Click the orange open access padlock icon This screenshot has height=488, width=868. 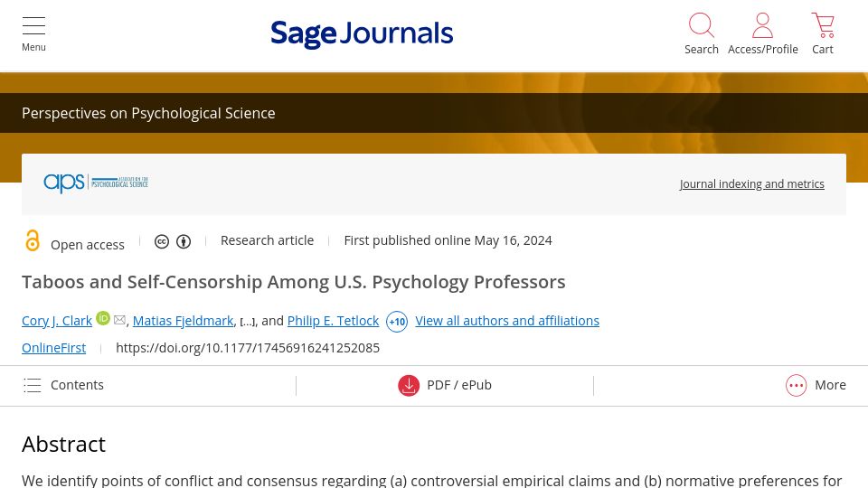(33, 240)
